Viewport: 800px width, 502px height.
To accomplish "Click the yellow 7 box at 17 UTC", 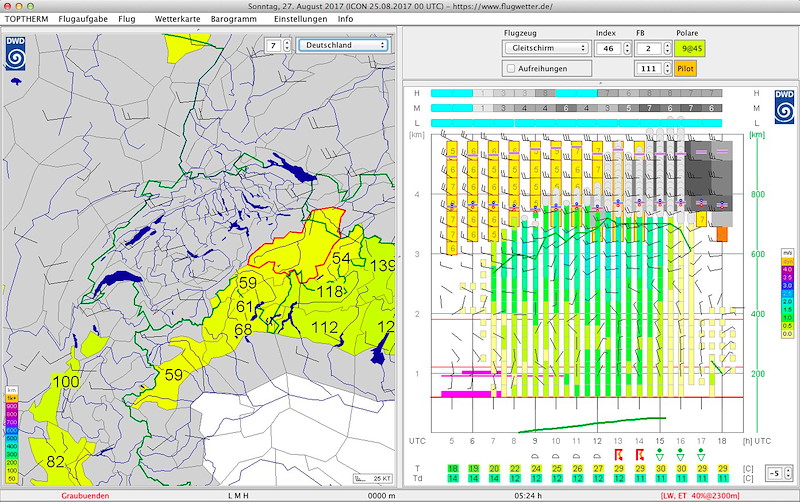I will [702, 220].
